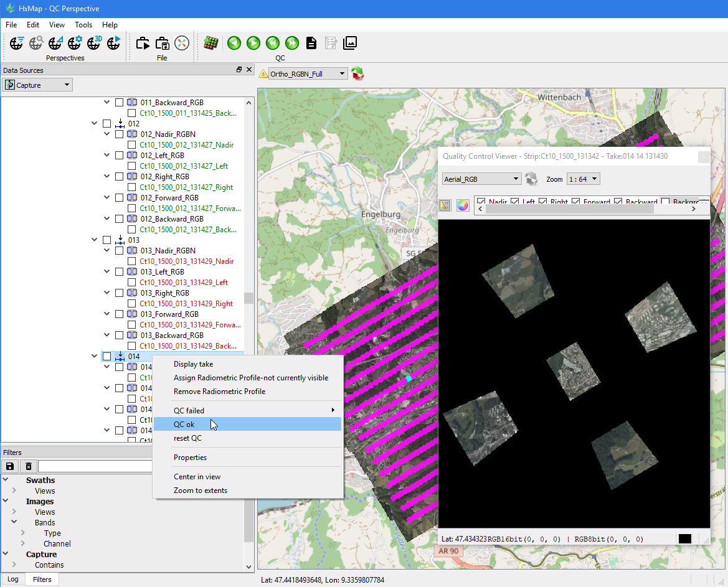
Task: Open the Aerial_RGB dropdown
Action: (x=481, y=179)
